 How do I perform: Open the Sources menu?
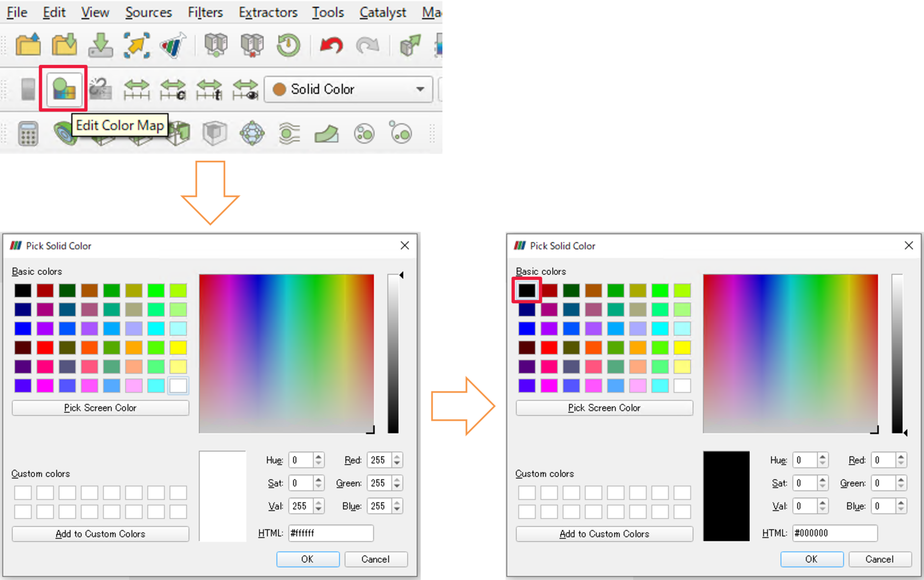pyautogui.click(x=148, y=12)
